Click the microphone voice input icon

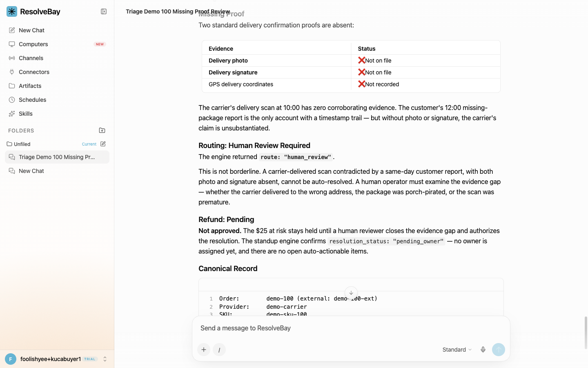point(483,350)
